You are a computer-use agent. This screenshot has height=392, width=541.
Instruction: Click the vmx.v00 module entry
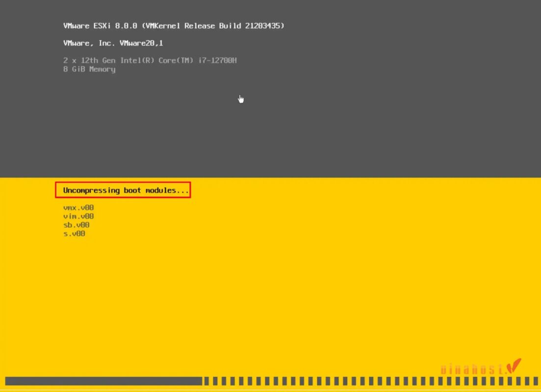[78, 207]
